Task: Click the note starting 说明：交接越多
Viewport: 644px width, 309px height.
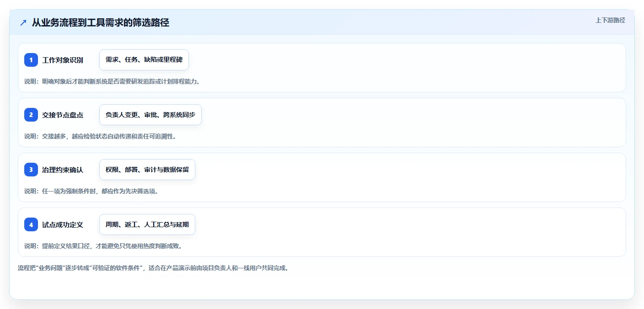Action: tap(100, 136)
